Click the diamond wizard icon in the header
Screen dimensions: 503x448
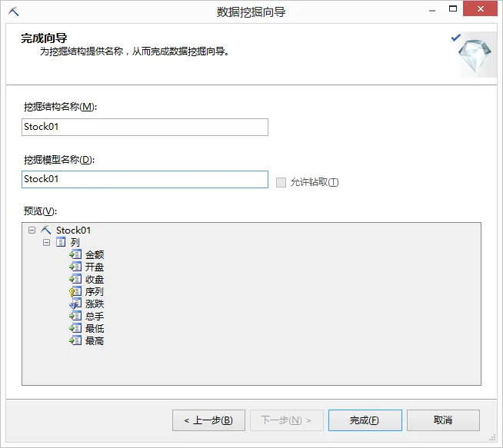click(475, 55)
